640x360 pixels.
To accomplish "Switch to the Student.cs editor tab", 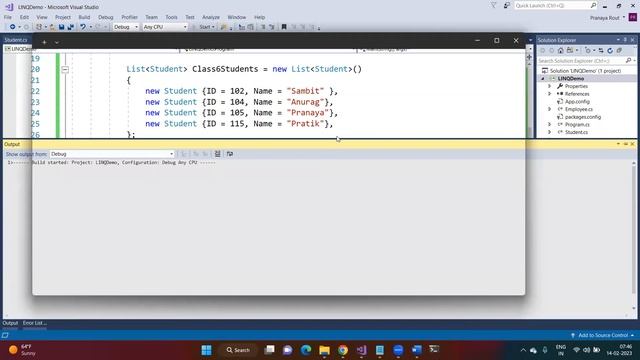I will pos(16,40).
